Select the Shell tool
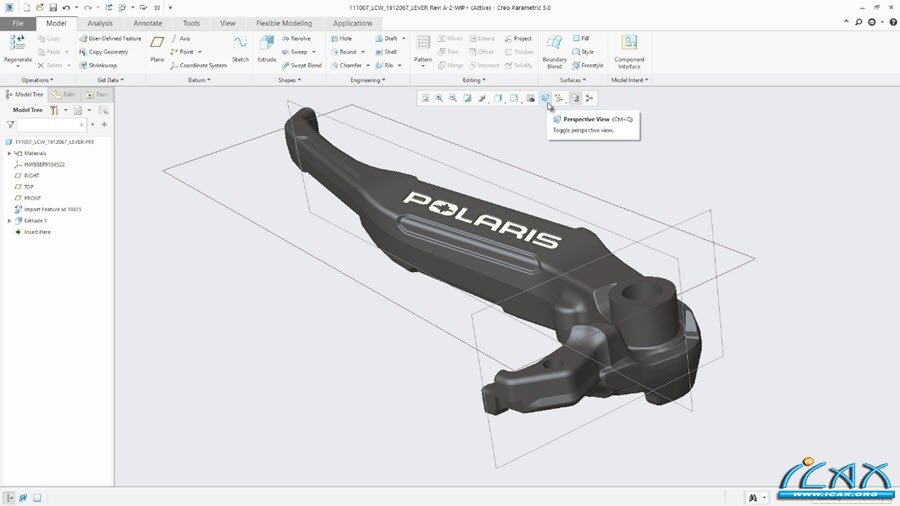 [x=386, y=52]
